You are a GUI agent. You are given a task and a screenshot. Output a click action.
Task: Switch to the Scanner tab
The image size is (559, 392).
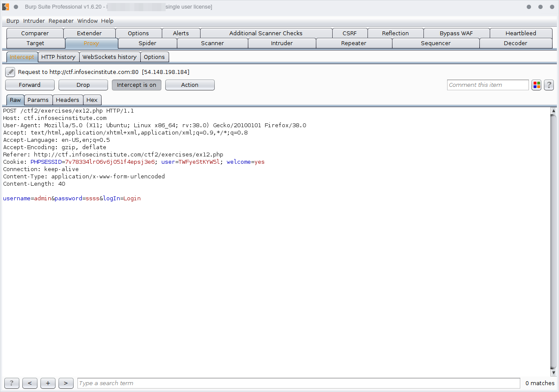click(213, 43)
